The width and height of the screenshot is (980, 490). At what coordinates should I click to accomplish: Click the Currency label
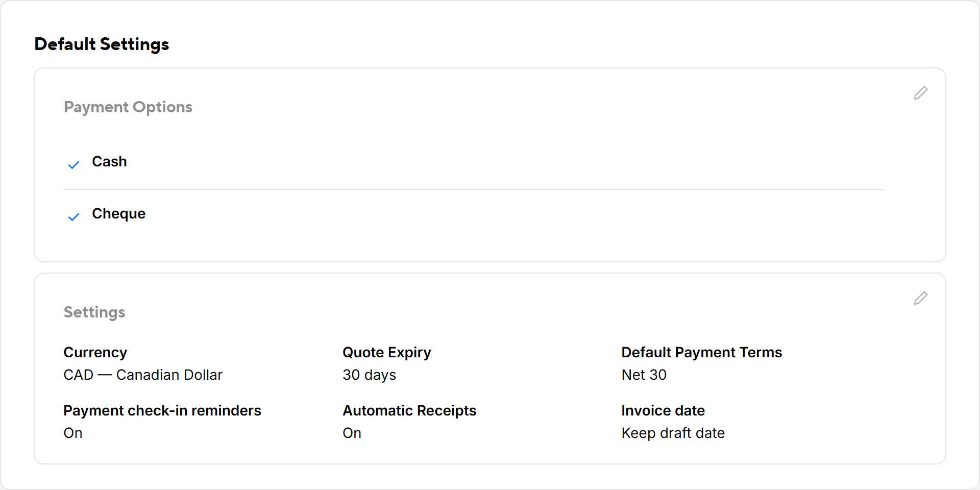click(95, 352)
